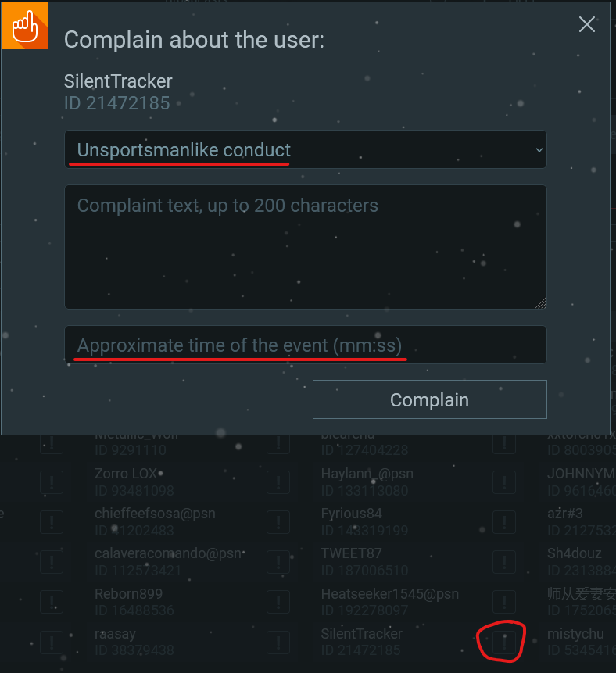
Task: Open the Unsportsmanlike conduct reason dropdown
Action: [305, 149]
